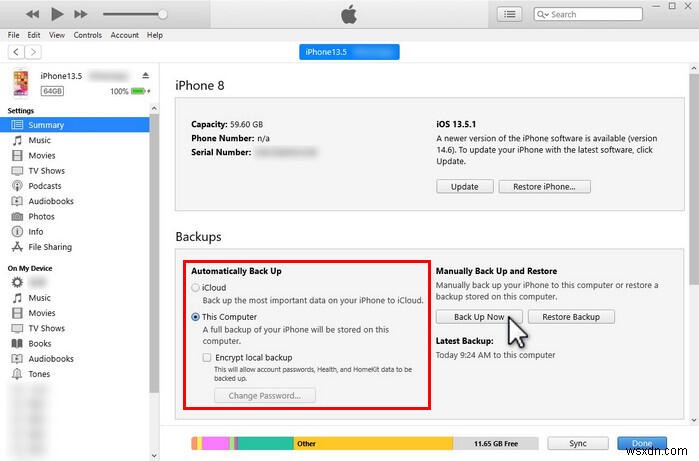Click the main pane scroll-up arrow
Viewport: 699px width, 461px height.
[x=694, y=68]
